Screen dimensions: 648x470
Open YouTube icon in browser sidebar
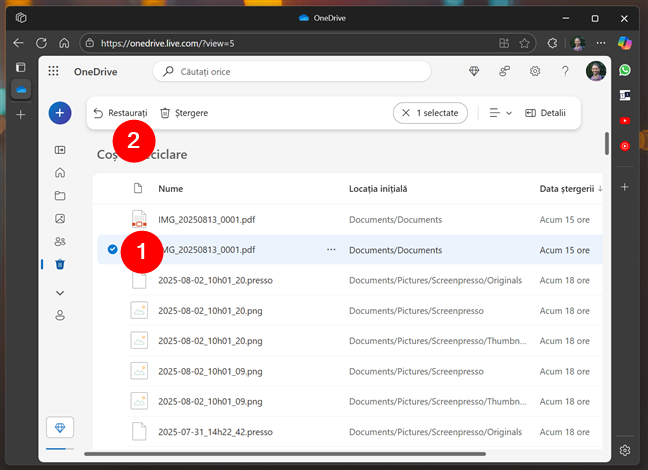625,121
